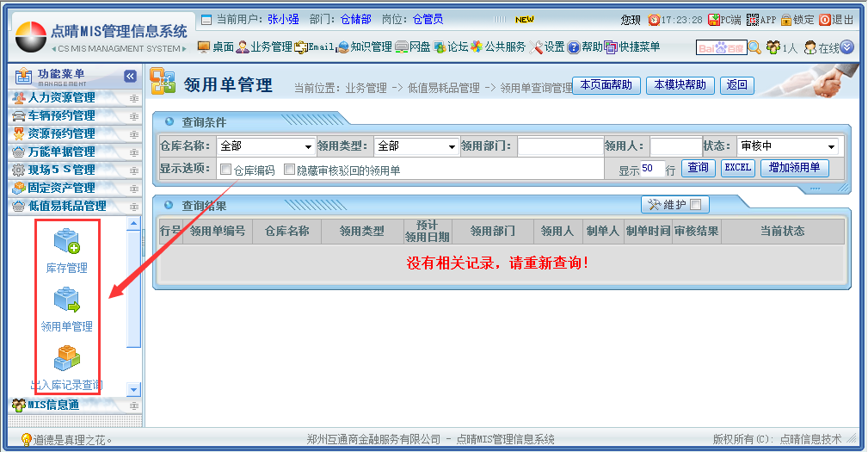Open the 知识管理 menu

364,46
